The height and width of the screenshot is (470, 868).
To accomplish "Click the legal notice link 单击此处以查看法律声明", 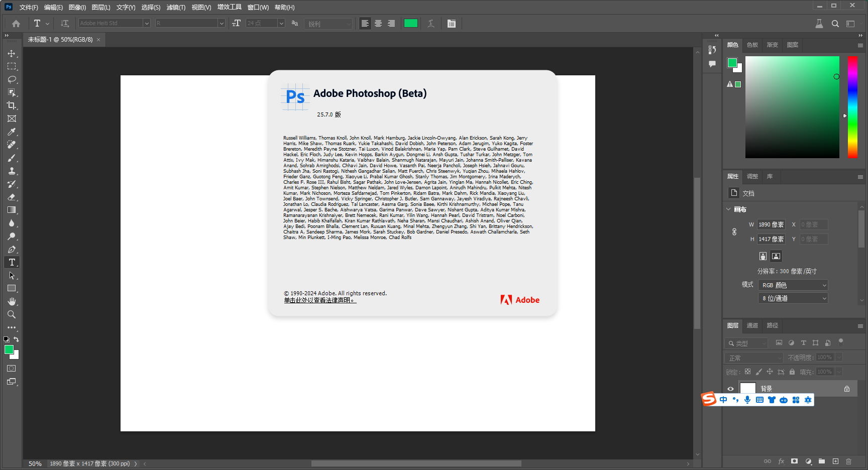I will [x=320, y=300].
